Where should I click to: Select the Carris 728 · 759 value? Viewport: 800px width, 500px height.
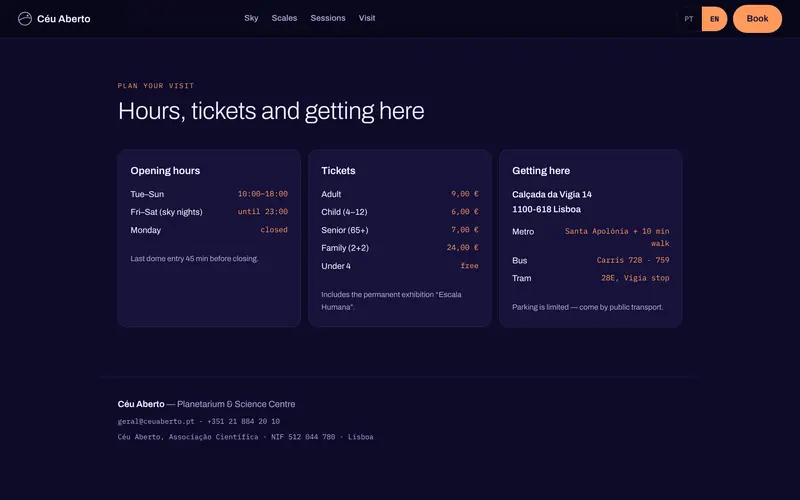[x=633, y=260]
